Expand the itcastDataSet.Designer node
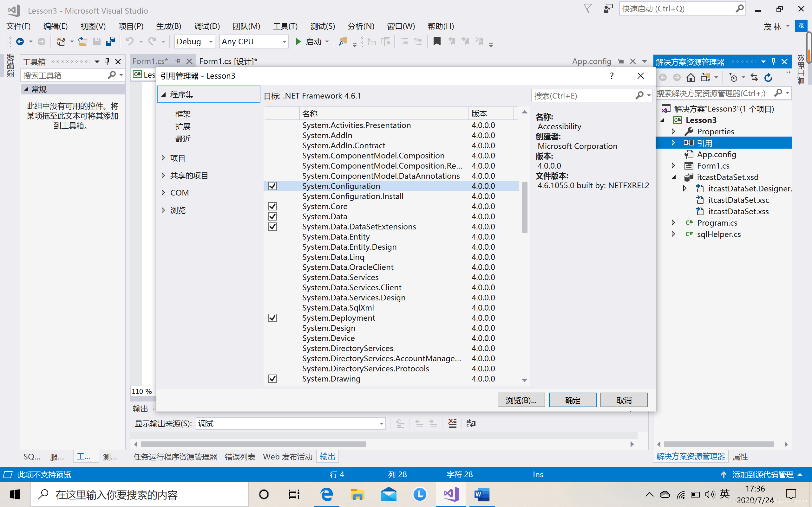812x507 pixels. [684, 189]
